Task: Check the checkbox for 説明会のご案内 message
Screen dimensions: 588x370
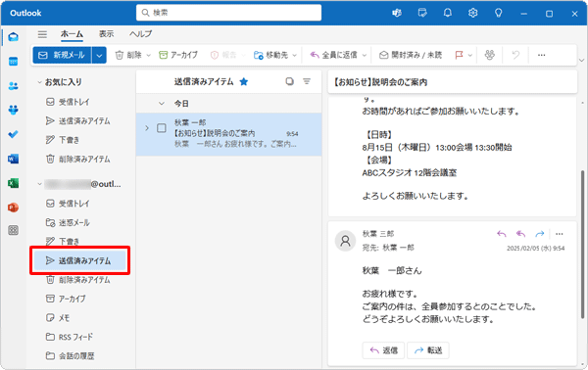Action: click(x=162, y=128)
